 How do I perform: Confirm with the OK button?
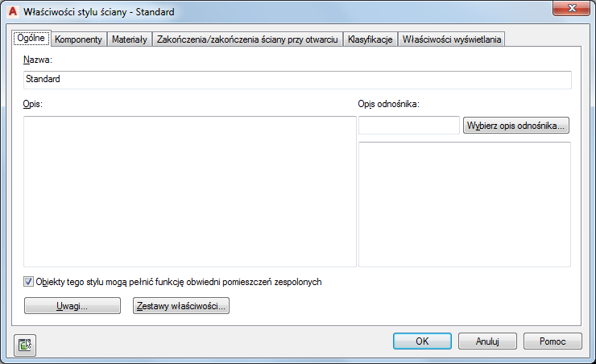(x=422, y=341)
